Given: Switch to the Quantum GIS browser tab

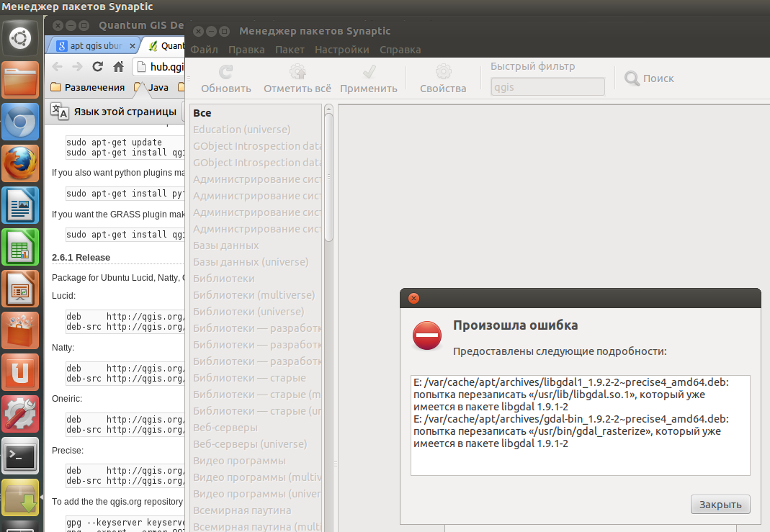Looking at the screenshot, I should coord(164,45).
